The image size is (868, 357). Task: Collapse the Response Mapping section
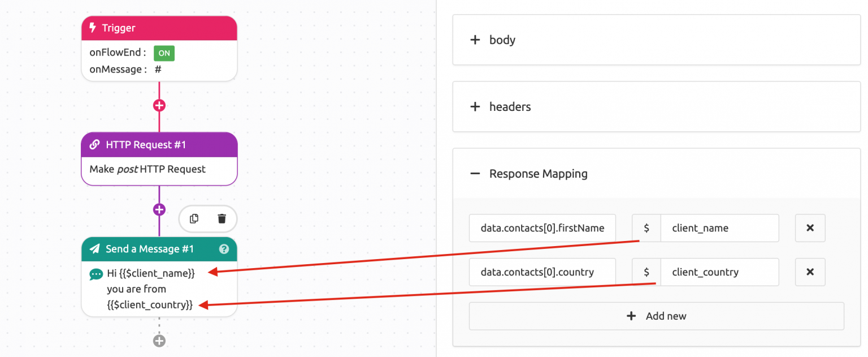click(x=475, y=174)
